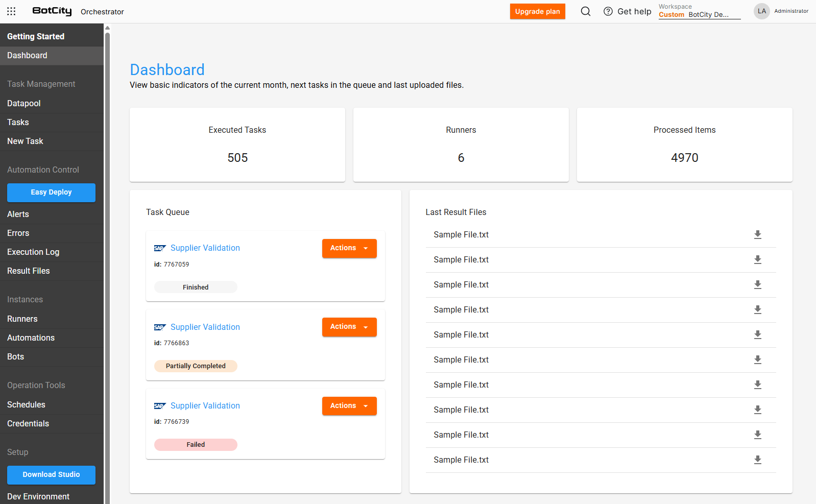816x504 pixels.
Task: Click the SAP icon of task 7766739
Action: coord(160,406)
